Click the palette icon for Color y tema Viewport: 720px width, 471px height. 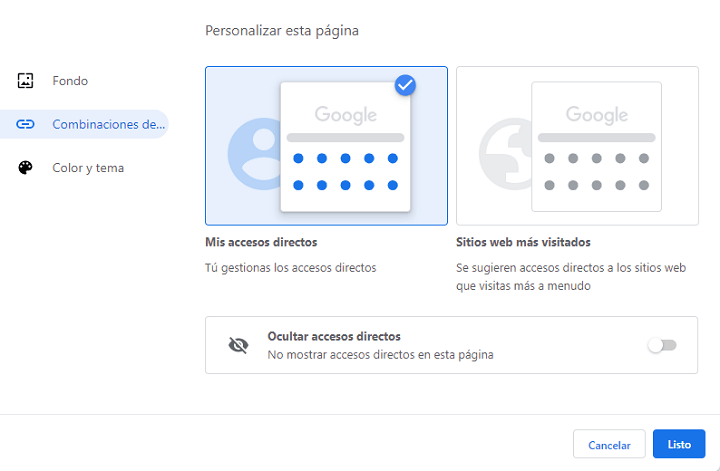point(25,168)
